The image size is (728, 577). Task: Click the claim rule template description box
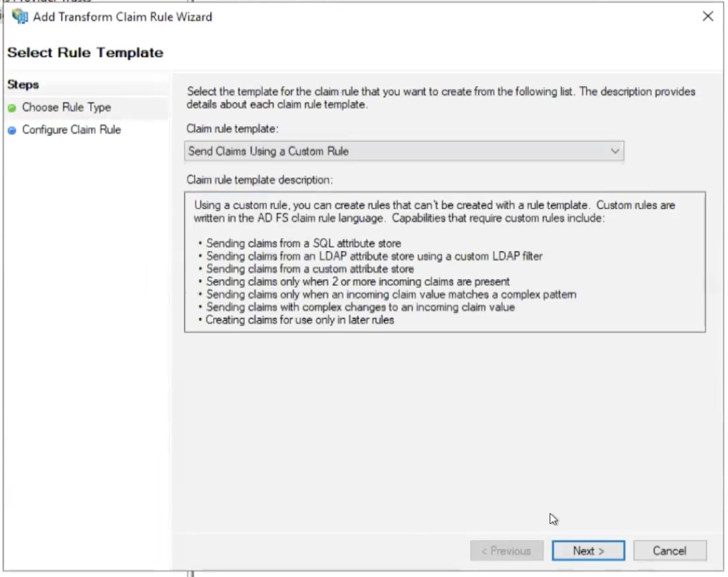click(x=445, y=262)
